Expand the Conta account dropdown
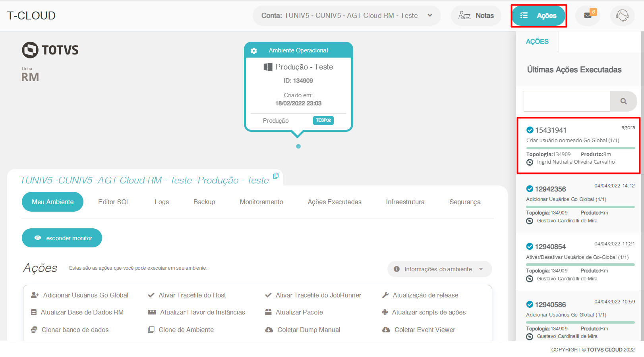This screenshot has width=644, height=357. pyautogui.click(x=346, y=15)
